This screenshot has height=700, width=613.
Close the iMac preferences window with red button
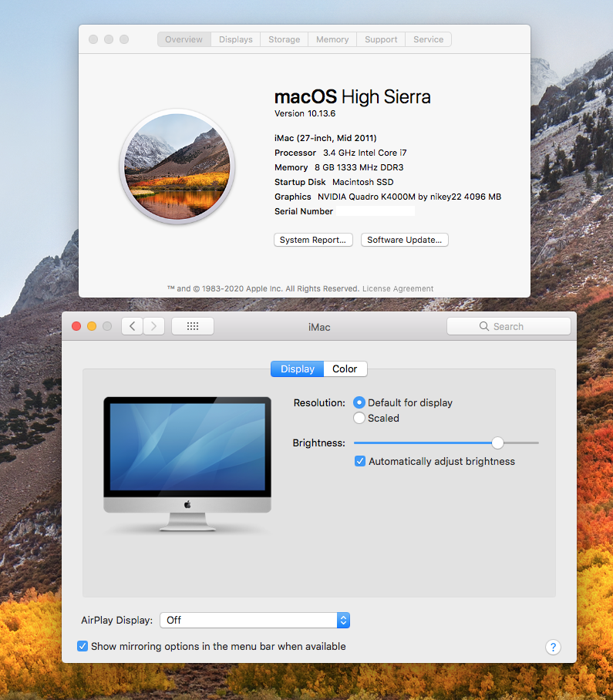point(76,326)
